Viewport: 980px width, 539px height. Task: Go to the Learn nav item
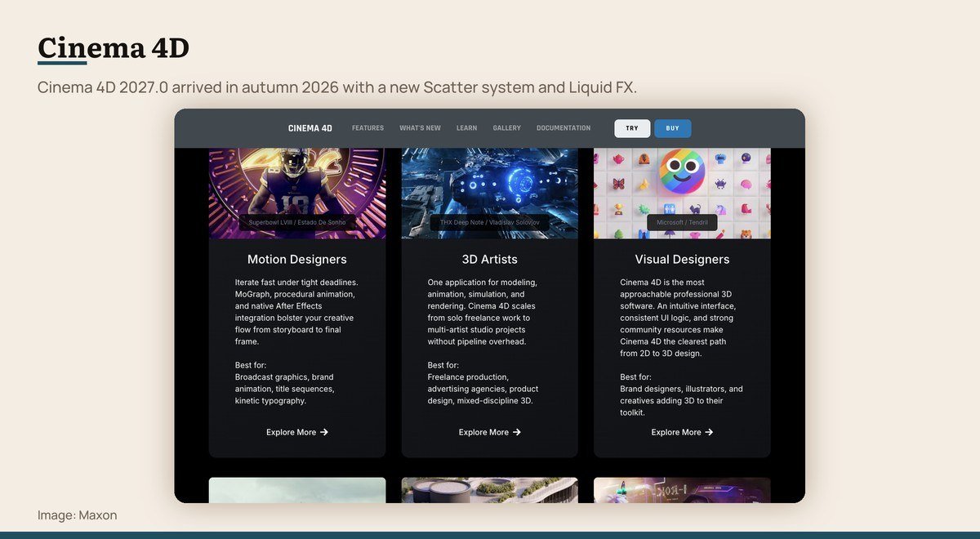467,128
